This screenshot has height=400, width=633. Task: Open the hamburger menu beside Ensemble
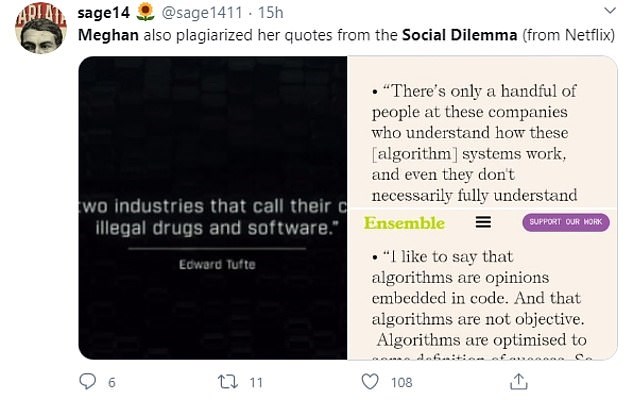(483, 222)
